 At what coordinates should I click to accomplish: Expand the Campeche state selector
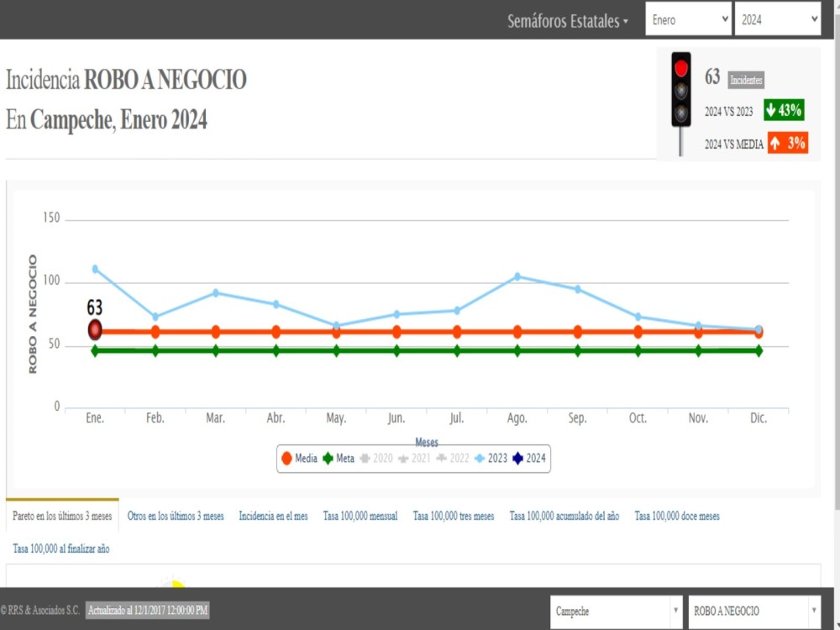point(617,612)
